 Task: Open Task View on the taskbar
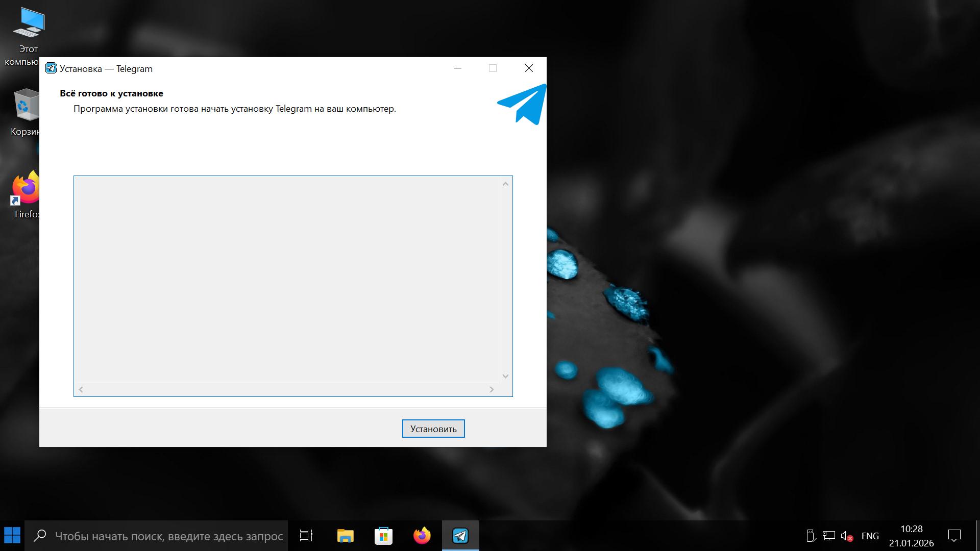coord(306,536)
